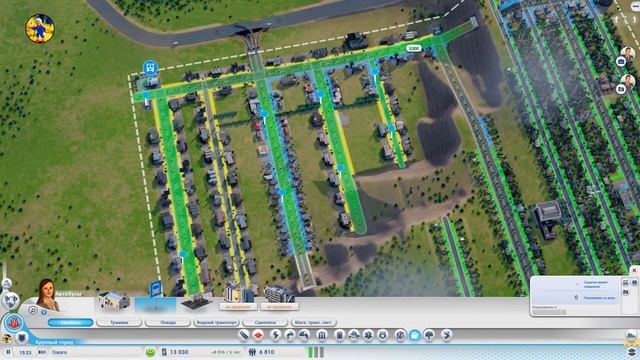Open the Поезда transport tab

click(x=168, y=322)
